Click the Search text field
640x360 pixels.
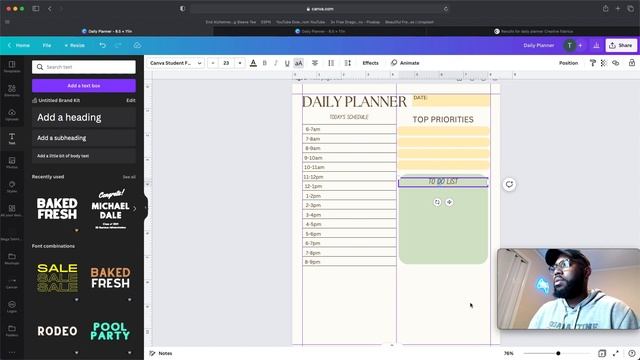(84, 67)
